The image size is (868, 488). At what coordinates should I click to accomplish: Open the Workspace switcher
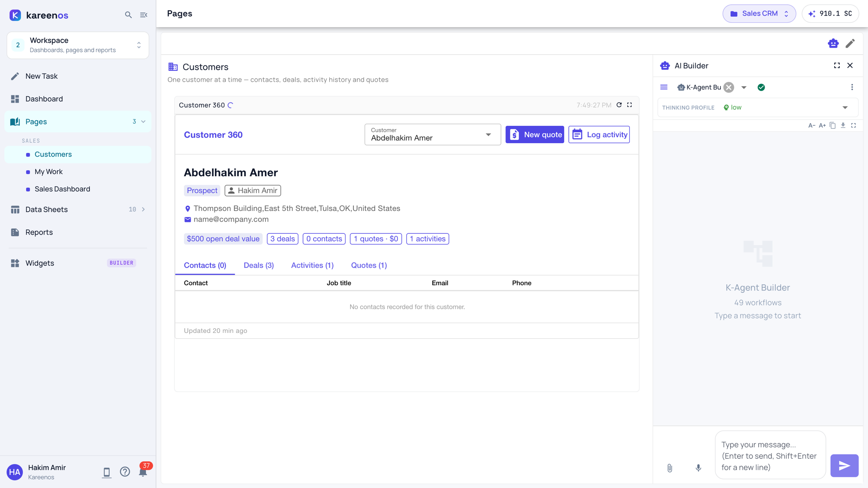(78, 45)
